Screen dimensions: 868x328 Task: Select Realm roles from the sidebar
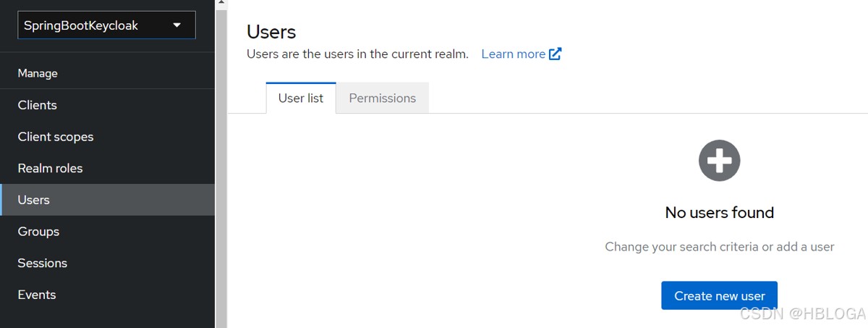coord(51,168)
